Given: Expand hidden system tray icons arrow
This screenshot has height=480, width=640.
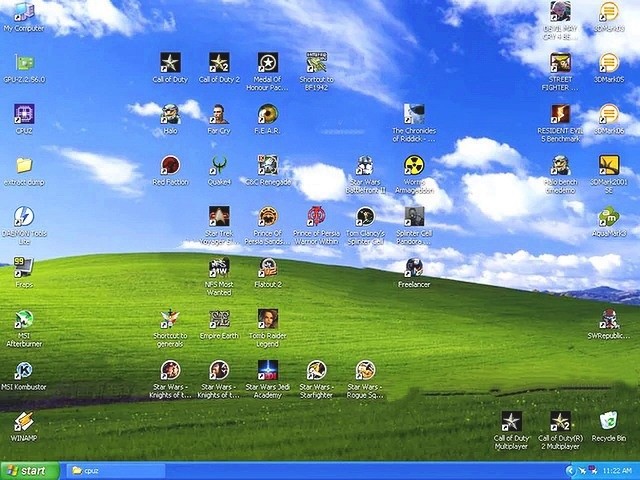Looking at the screenshot, I should [x=570, y=471].
